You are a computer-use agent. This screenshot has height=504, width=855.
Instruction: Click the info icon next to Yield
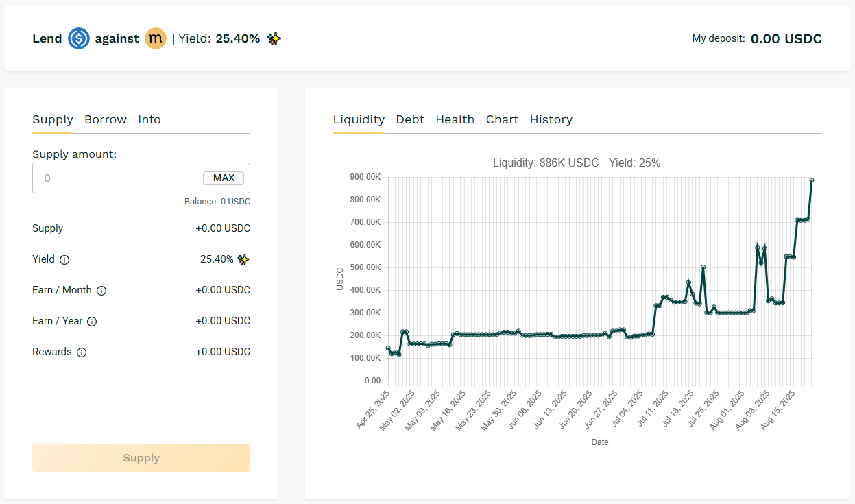pos(64,260)
